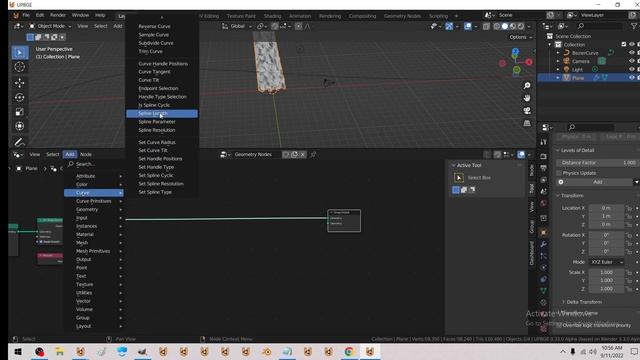Toggle visibility eye of Light
The height and width of the screenshot is (360, 640).
[x=632, y=69]
